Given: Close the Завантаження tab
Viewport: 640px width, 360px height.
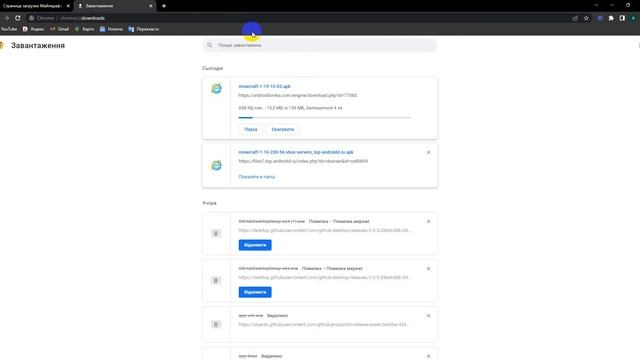Looking at the screenshot, I should click(x=151, y=6).
